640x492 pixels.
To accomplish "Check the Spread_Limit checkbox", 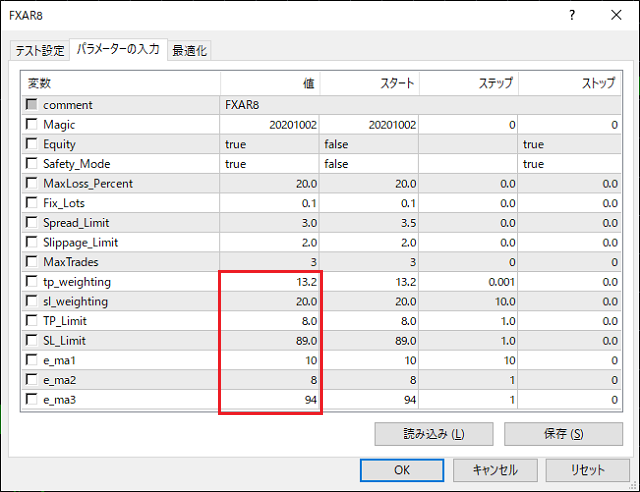I will point(31,222).
